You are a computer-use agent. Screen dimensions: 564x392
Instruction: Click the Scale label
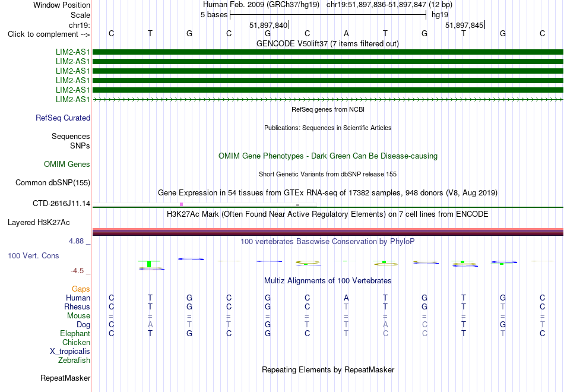(x=80, y=15)
